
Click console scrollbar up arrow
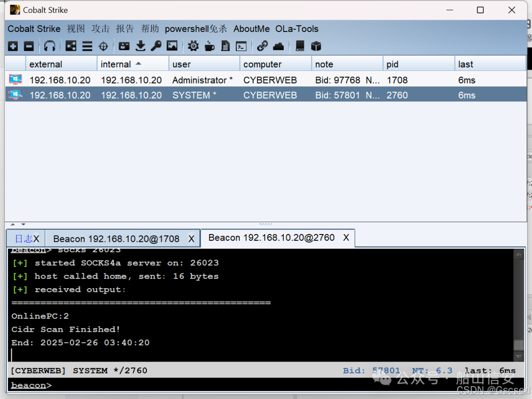point(519,254)
